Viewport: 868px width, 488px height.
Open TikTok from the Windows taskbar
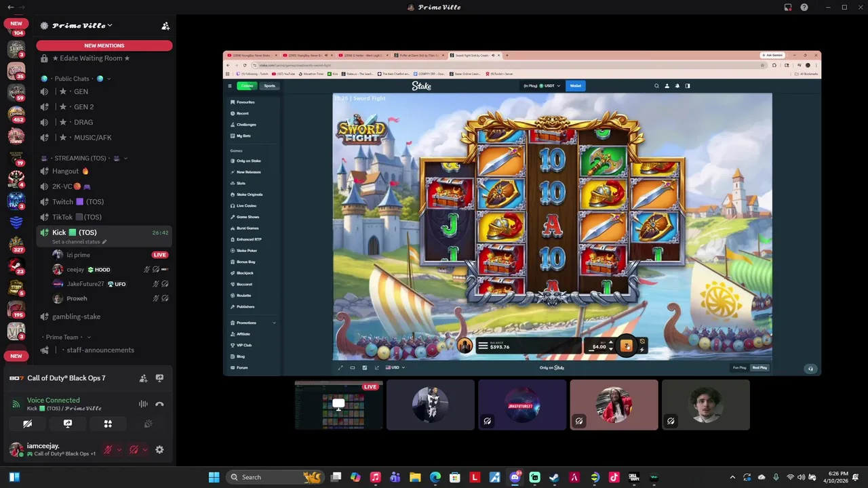pos(614,477)
